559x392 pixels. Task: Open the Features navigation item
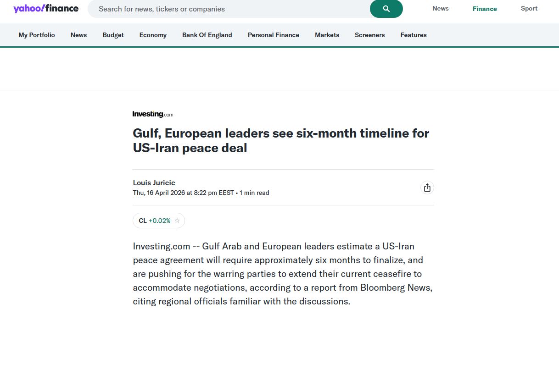pyautogui.click(x=414, y=35)
